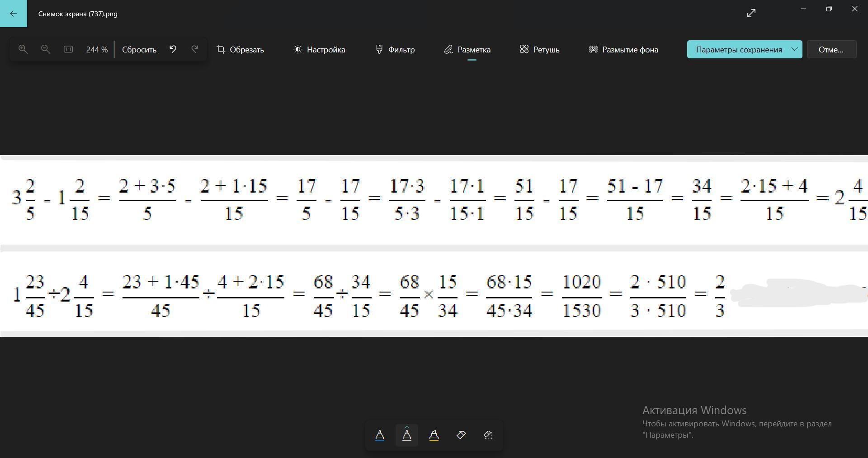Image resolution: width=868 pixels, height=458 pixels.
Task: Toggle full screen with the diagonal arrows icon
Action: (x=751, y=14)
